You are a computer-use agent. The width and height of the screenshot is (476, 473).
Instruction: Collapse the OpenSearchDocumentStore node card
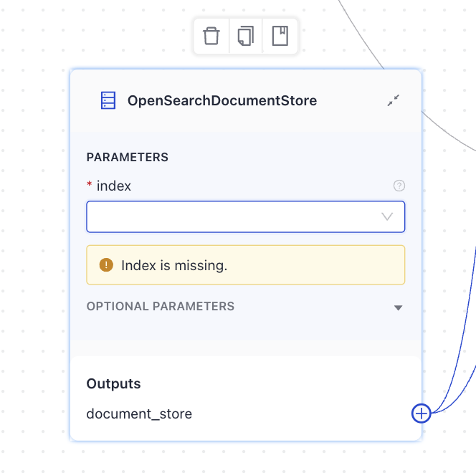(393, 100)
